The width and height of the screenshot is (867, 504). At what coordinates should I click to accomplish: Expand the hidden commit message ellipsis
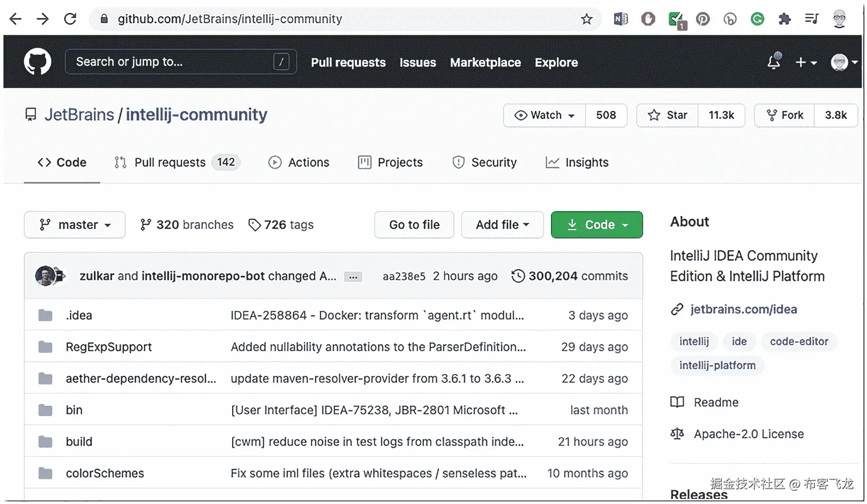pyautogui.click(x=353, y=277)
